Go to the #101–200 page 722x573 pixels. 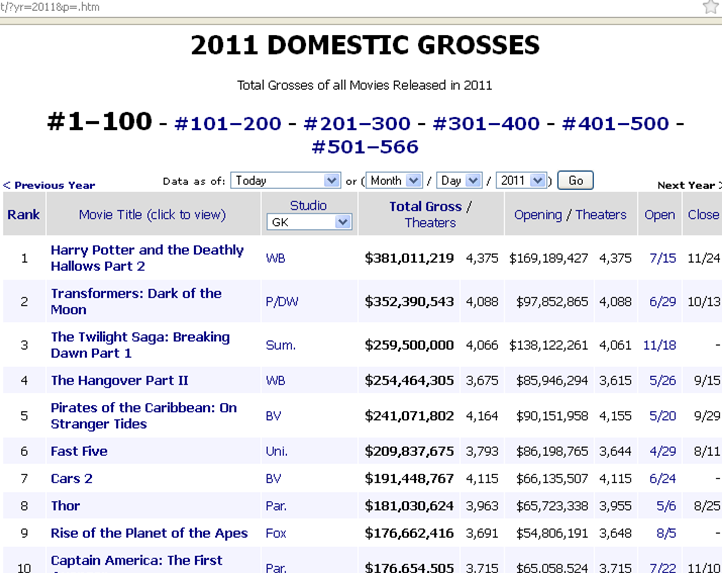(228, 123)
